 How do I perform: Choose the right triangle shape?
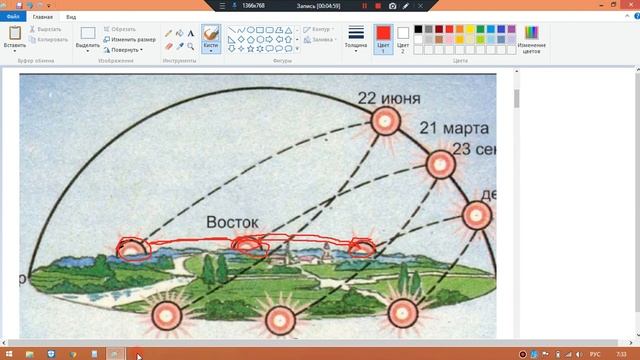(231, 40)
